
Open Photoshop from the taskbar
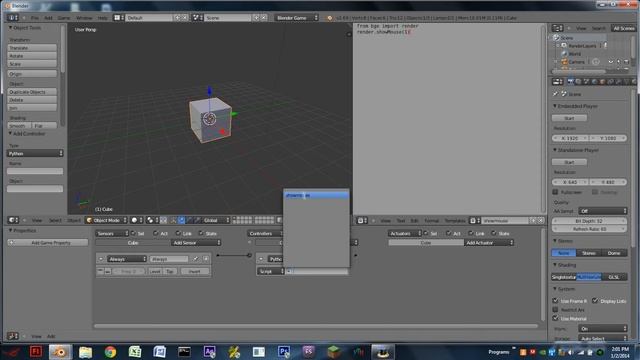point(284,352)
